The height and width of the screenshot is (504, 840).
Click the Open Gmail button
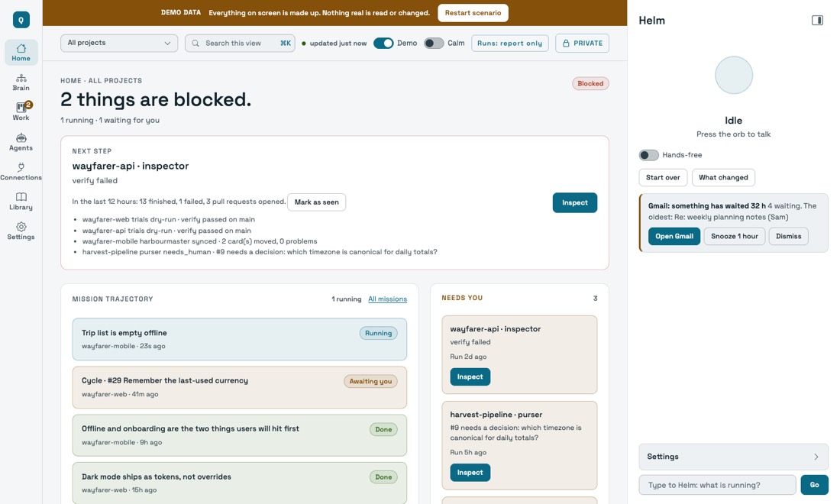tap(674, 236)
